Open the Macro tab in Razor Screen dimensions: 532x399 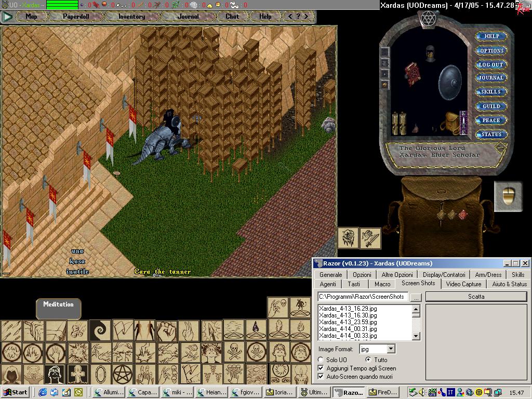(x=382, y=284)
